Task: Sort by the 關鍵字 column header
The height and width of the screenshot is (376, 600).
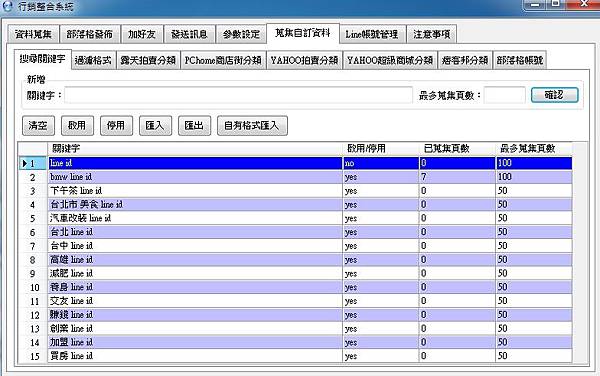Action: [195, 148]
